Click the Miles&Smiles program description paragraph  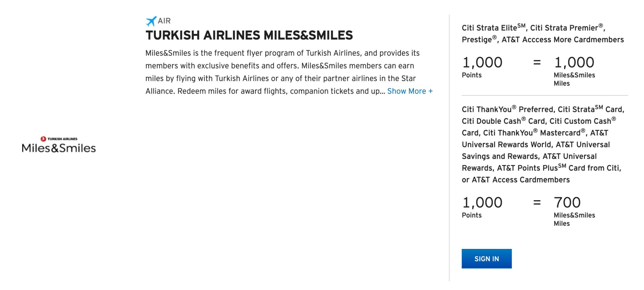coord(282,72)
